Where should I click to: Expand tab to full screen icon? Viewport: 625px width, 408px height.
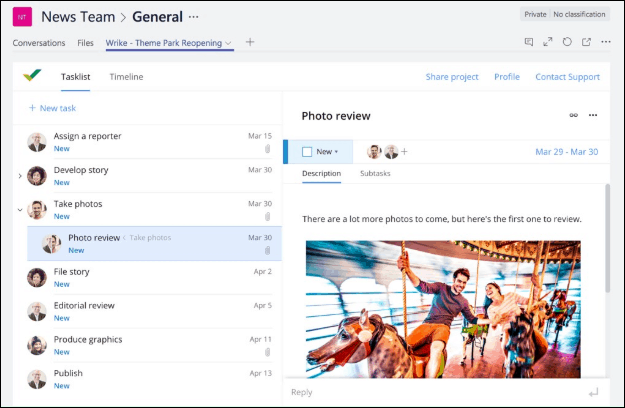pos(548,42)
